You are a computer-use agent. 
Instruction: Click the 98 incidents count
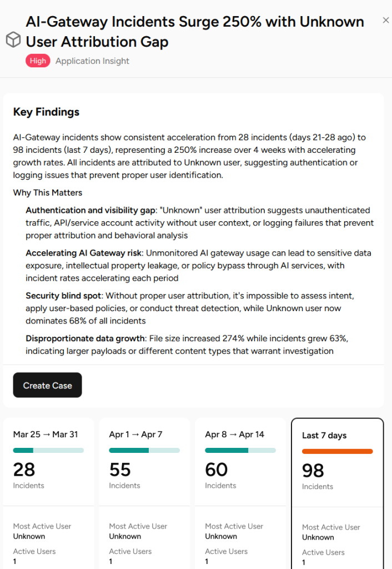[313, 471]
